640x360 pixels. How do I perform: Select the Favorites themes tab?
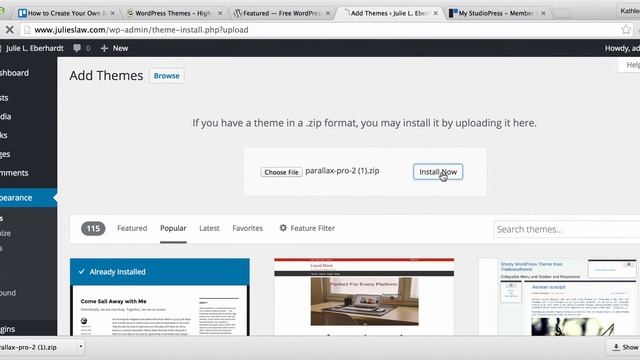click(x=247, y=228)
